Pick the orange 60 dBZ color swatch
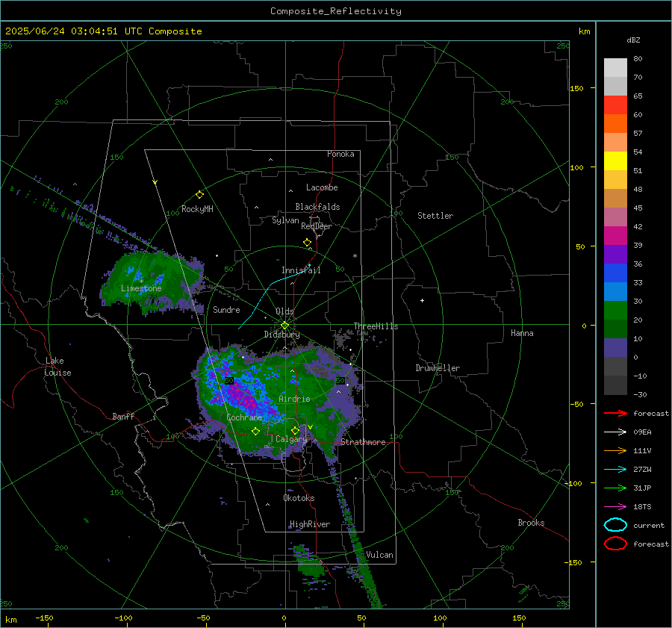Viewport: 672px width, 628px height. click(615, 124)
